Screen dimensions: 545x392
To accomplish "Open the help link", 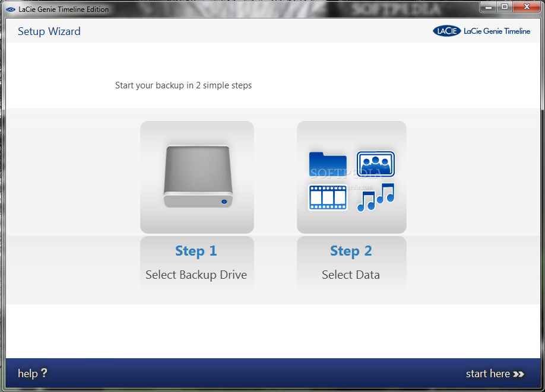I will point(33,373).
